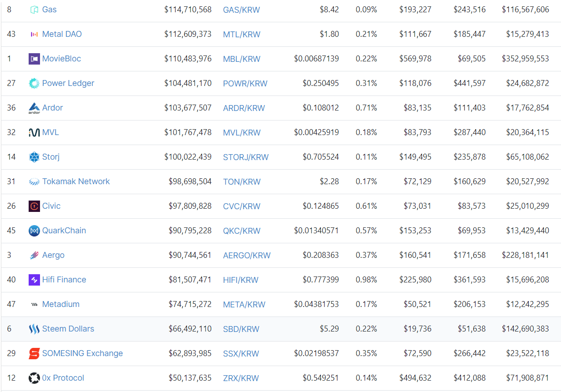Open the HIFI/KRW trading pair
The width and height of the screenshot is (561, 392).
pos(241,280)
